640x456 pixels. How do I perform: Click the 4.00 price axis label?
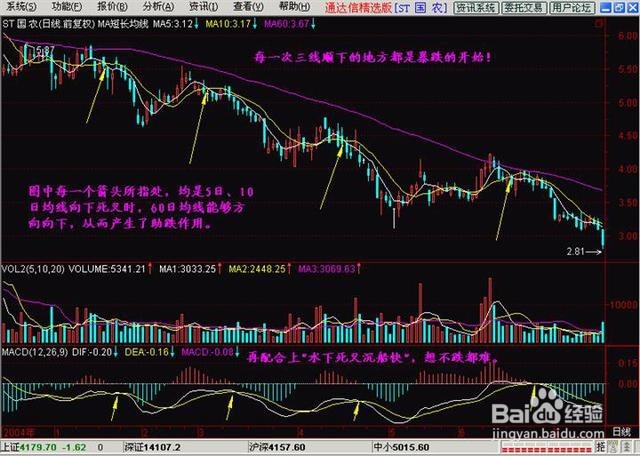[x=627, y=169]
